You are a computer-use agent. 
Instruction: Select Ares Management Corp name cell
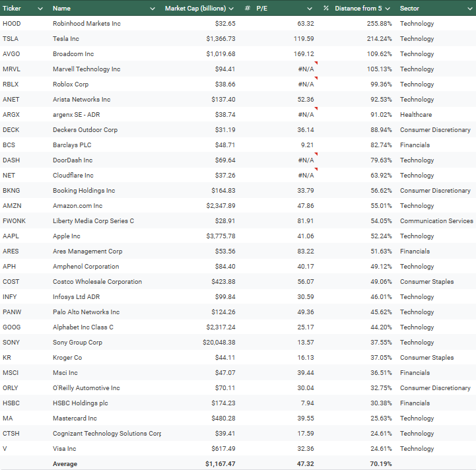click(87, 251)
